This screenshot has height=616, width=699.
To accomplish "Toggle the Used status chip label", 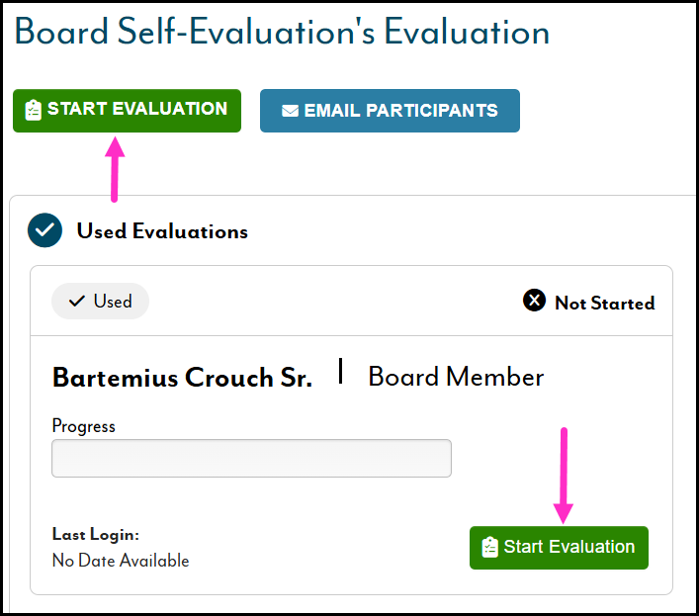I will (x=112, y=302).
